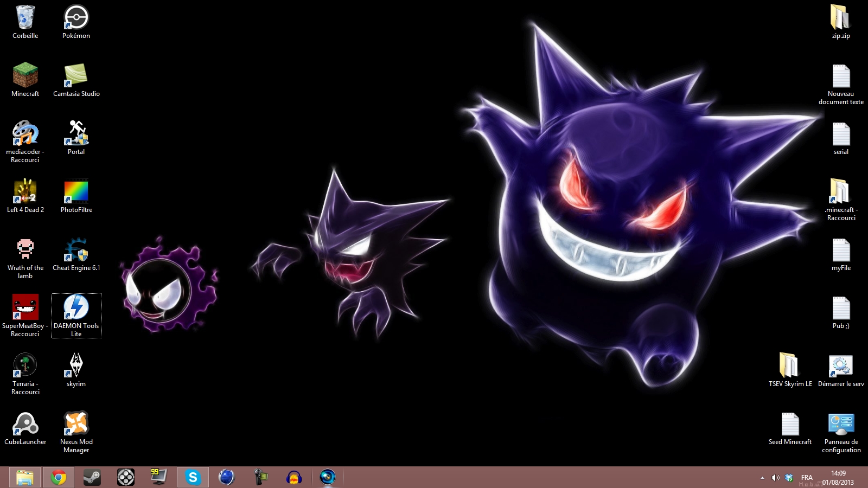The height and width of the screenshot is (488, 868).
Task: Select the serial text file
Action: 841,138
